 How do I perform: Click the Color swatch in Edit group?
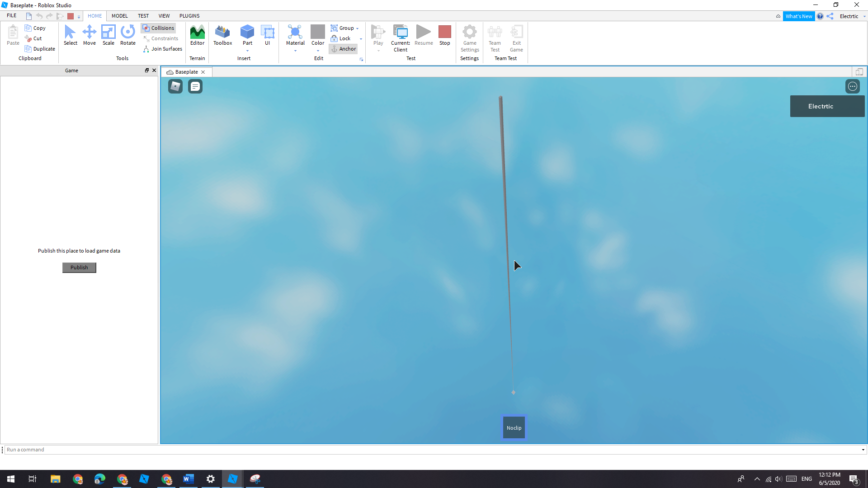[x=317, y=32]
